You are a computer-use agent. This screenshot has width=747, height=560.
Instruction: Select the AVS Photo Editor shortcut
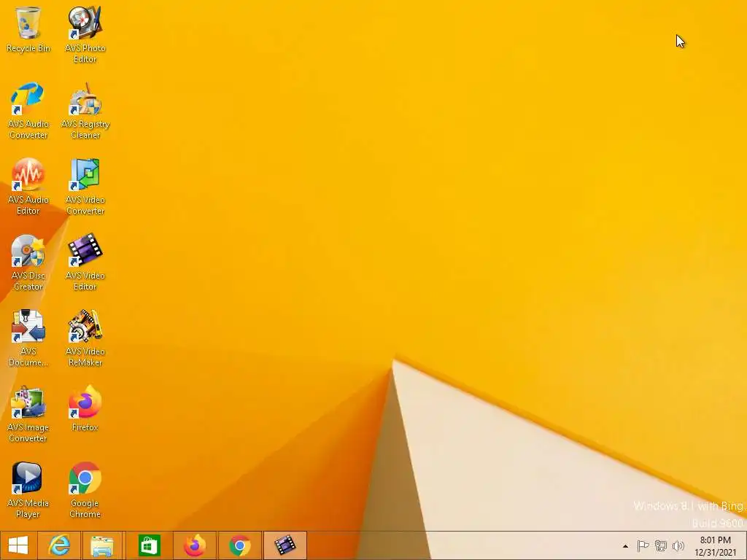pyautogui.click(x=85, y=34)
